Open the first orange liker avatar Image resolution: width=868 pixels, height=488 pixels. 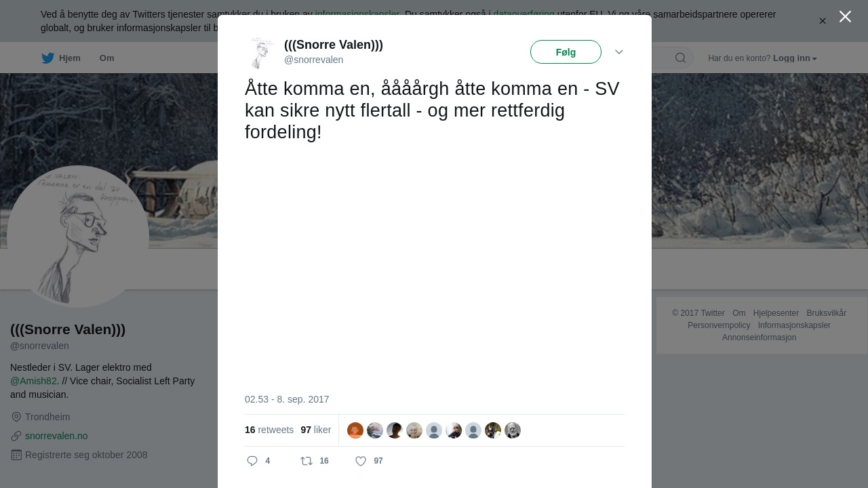point(355,430)
